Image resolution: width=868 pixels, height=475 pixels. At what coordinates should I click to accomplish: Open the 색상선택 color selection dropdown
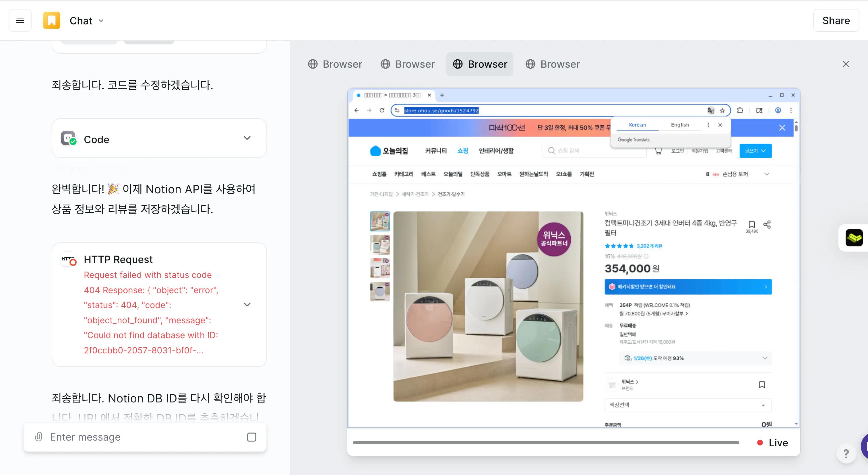tap(687, 405)
